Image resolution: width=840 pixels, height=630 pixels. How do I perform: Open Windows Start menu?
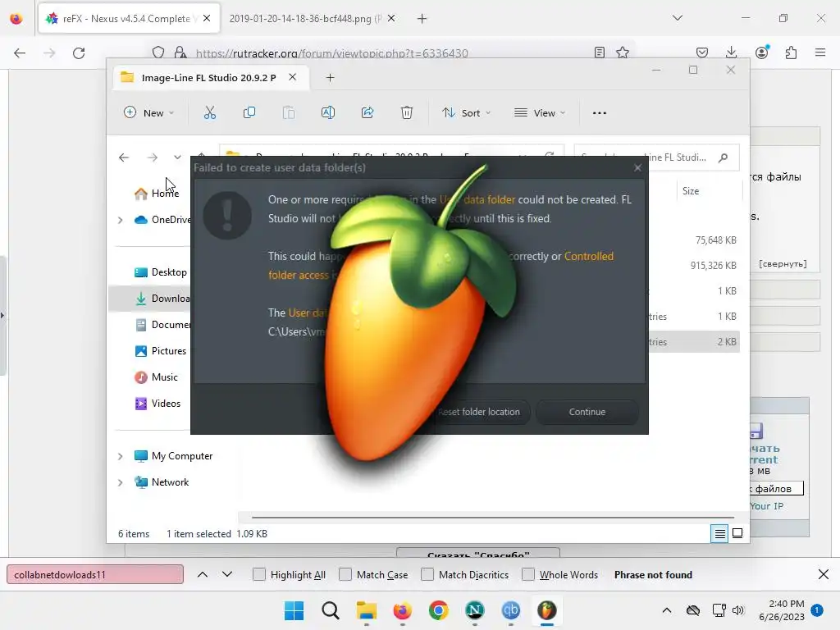pos(294,610)
